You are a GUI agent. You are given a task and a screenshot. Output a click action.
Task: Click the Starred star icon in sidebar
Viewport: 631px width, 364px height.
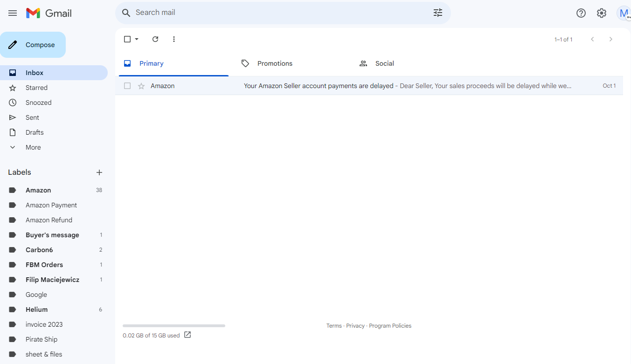13,88
